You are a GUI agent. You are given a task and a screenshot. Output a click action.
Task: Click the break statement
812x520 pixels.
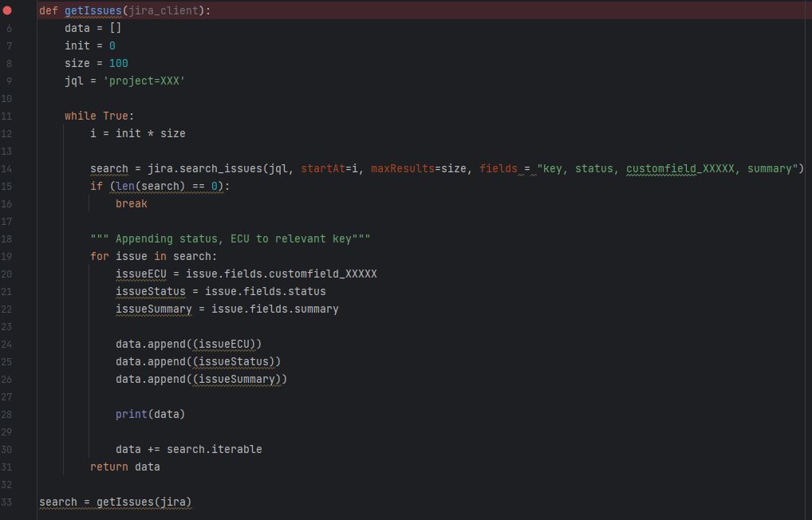pos(132,204)
